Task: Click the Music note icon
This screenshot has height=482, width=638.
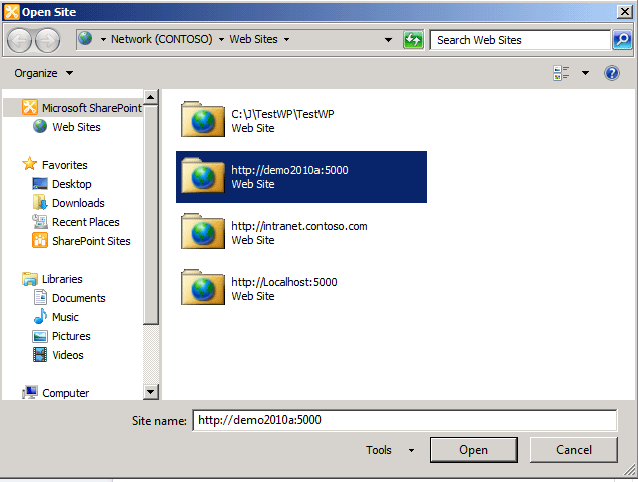Action: coord(40,316)
